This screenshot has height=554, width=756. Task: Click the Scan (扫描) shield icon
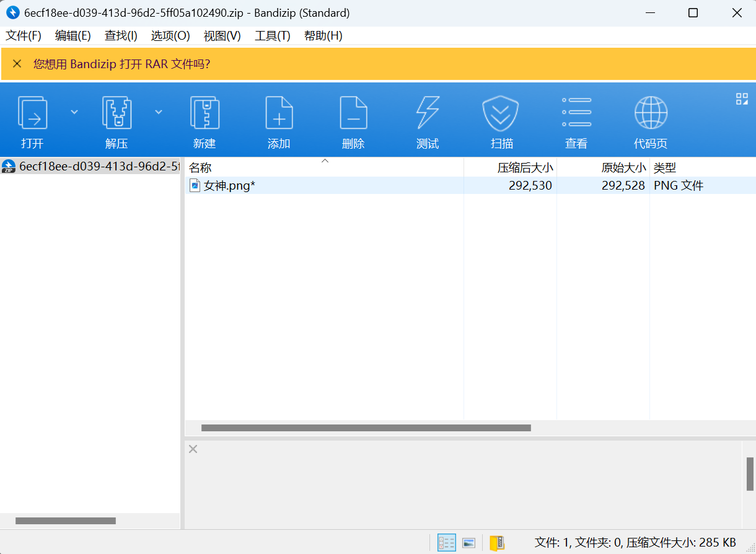tap(501, 113)
